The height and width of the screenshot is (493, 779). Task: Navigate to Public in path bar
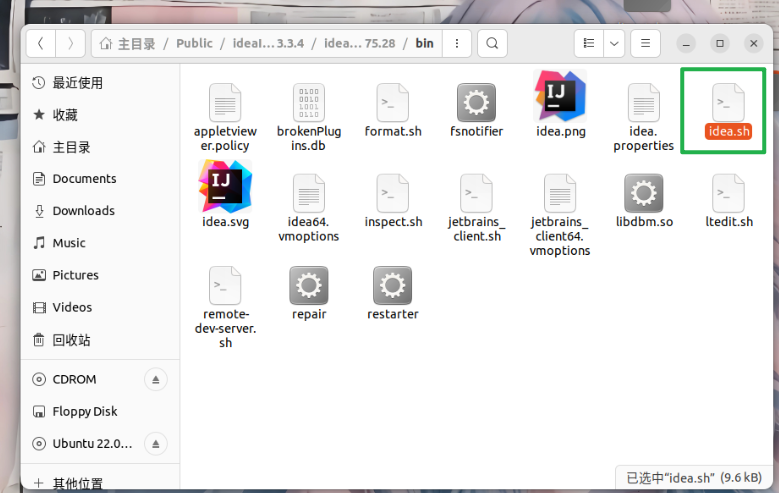(x=195, y=44)
